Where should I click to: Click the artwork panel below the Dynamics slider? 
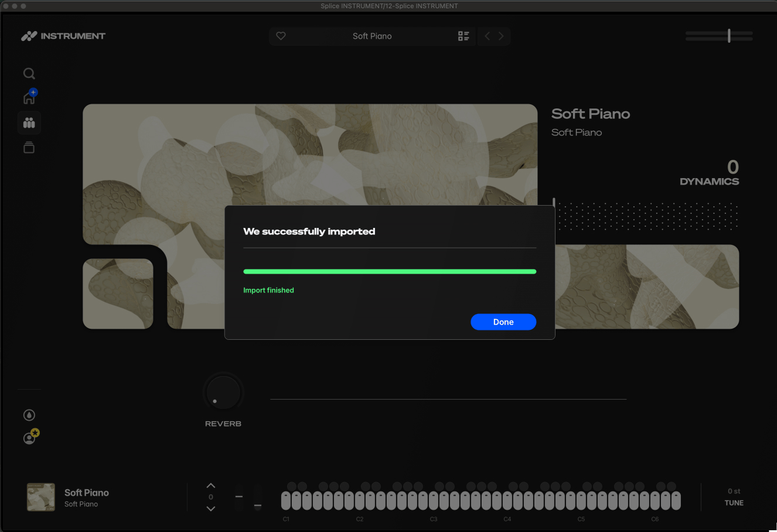(647, 287)
